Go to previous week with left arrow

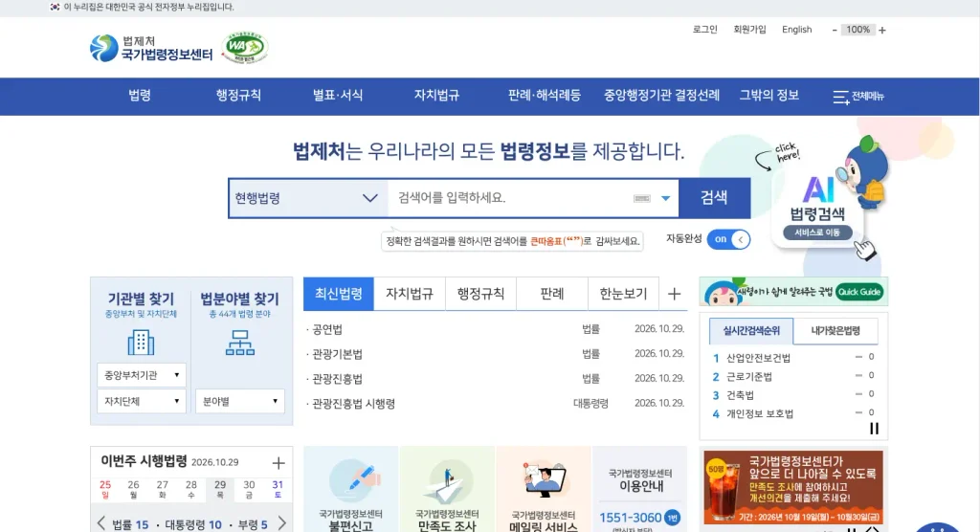pos(101,522)
